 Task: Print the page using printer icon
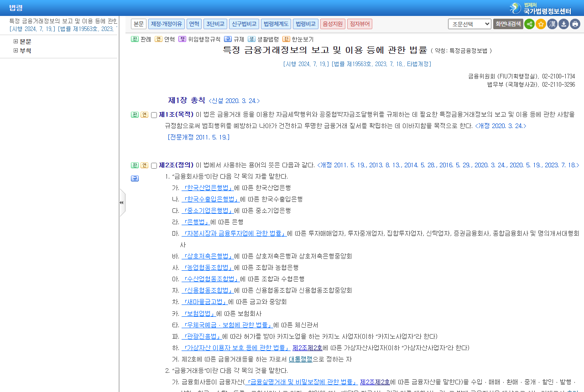(x=575, y=24)
